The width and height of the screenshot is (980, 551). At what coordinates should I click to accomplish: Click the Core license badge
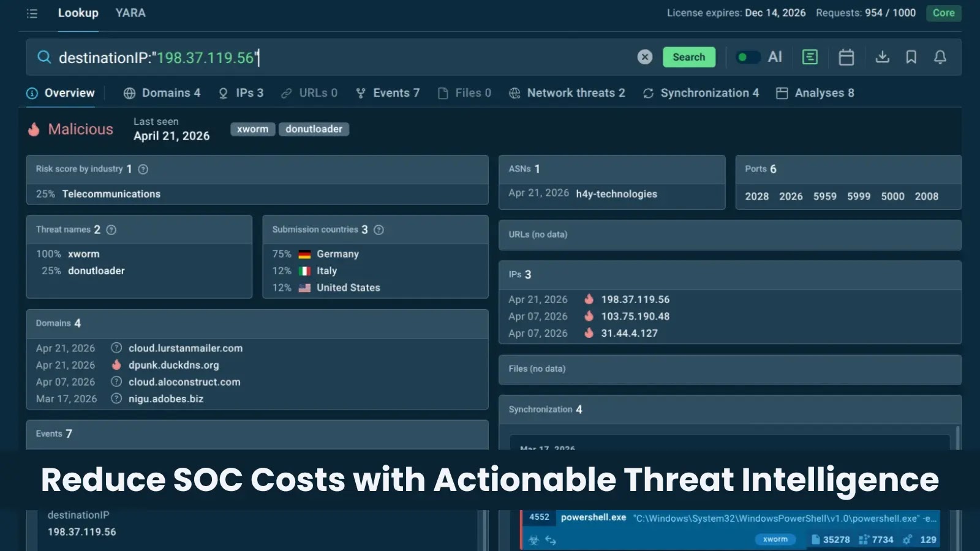(943, 13)
